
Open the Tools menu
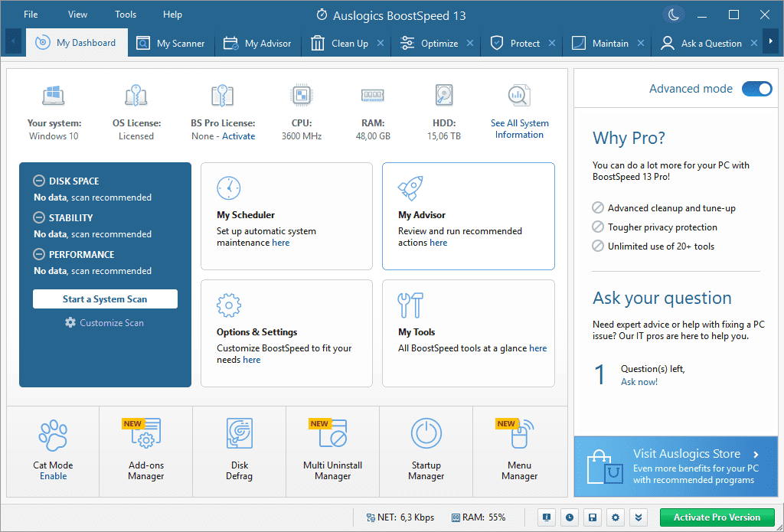pyautogui.click(x=126, y=15)
